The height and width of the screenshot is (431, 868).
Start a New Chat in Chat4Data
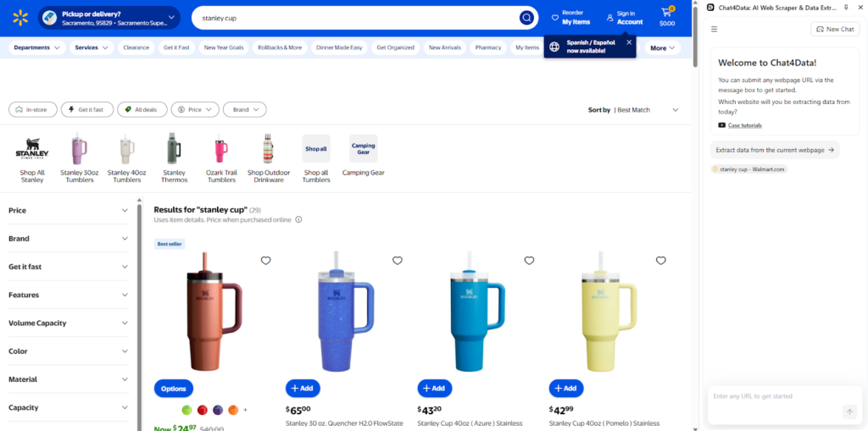pyautogui.click(x=835, y=29)
